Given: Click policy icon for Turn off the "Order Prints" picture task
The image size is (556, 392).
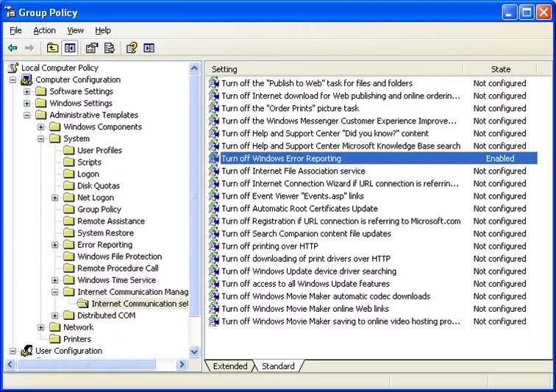Looking at the screenshot, I should [x=214, y=108].
